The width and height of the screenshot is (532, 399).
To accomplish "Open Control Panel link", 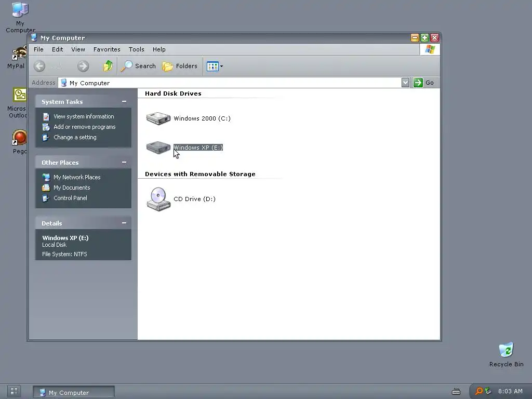I will [x=70, y=198].
